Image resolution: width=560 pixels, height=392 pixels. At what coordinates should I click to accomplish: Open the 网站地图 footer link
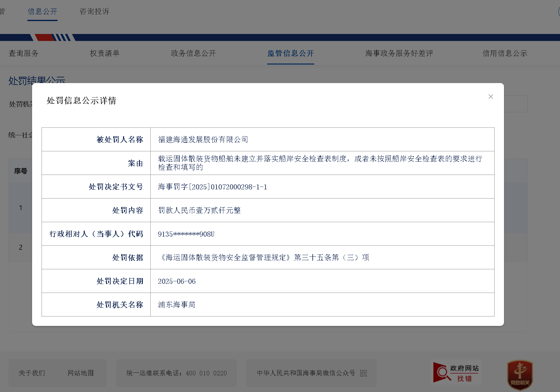coord(81,373)
